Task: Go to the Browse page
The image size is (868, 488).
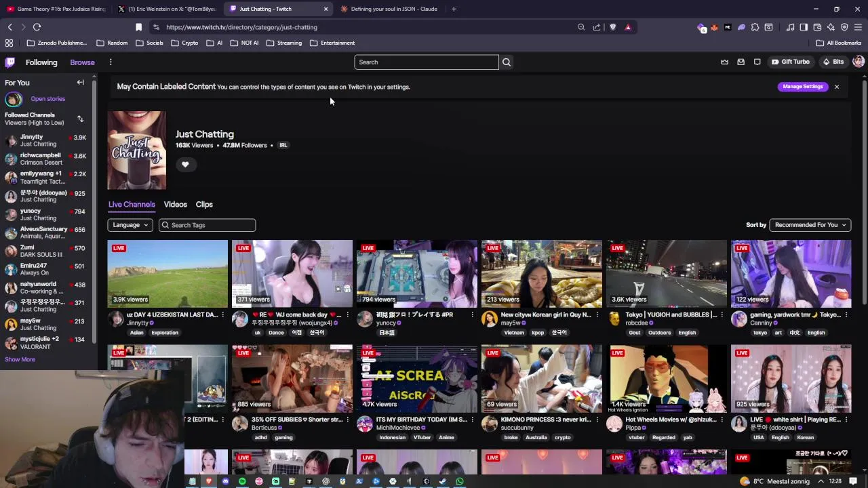Action: 82,62
